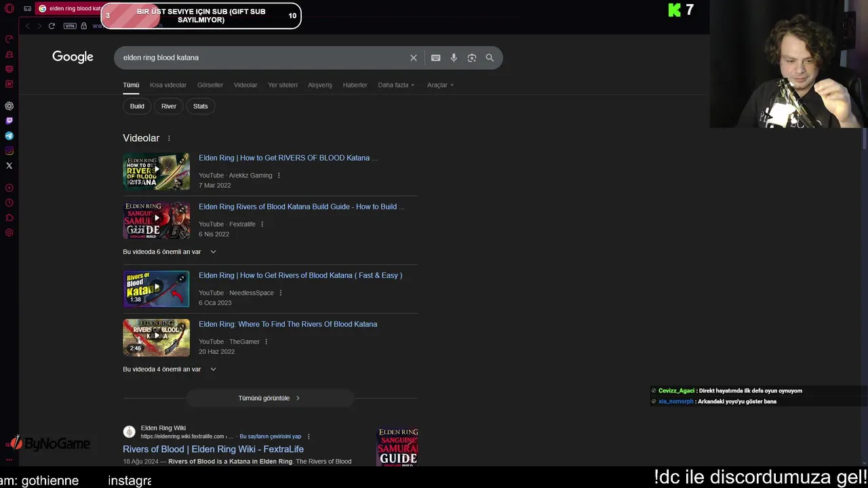This screenshot has height=488, width=868.
Task: Open 'Rivers of Blood Katana Build Guide' link
Action: tap(301, 207)
